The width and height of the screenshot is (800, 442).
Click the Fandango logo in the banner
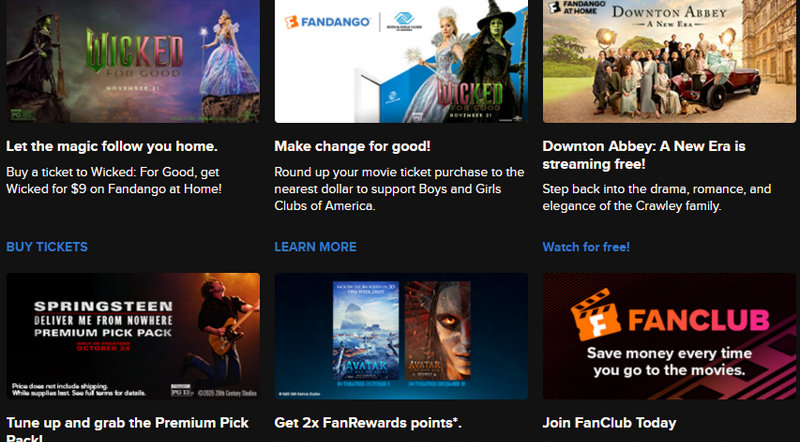[328, 22]
